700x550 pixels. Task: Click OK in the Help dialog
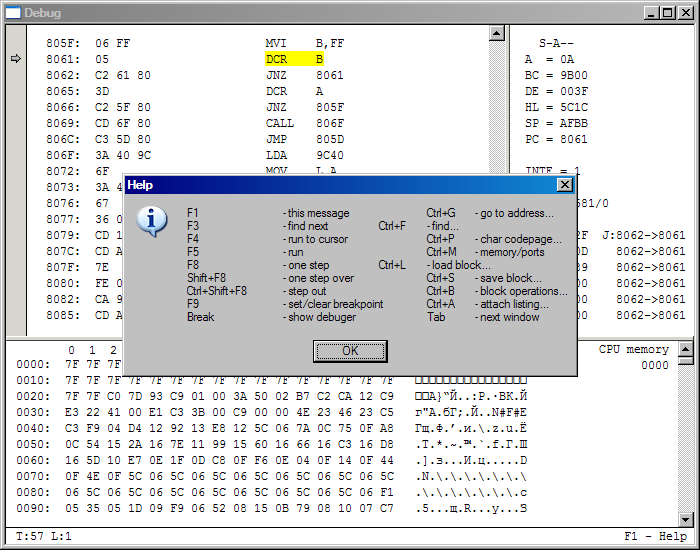(350, 351)
